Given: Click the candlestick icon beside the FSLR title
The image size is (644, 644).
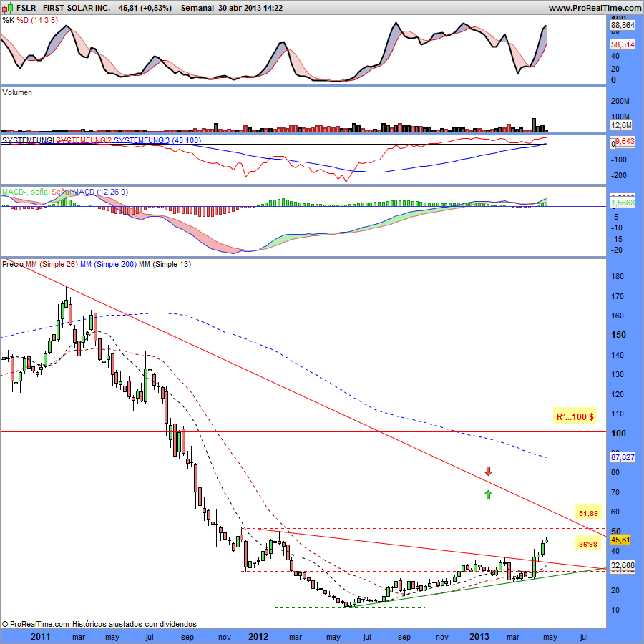Looking at the screenshot, I should pos(8,7).
